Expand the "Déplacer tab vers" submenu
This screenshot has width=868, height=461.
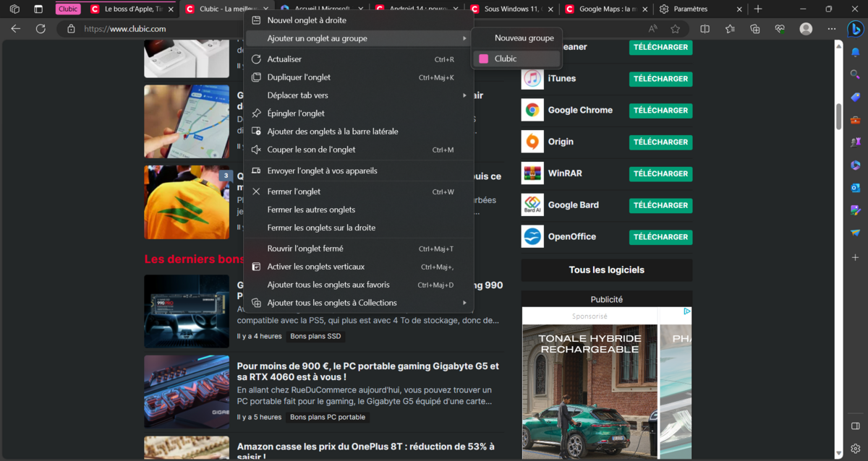point(359,95)
